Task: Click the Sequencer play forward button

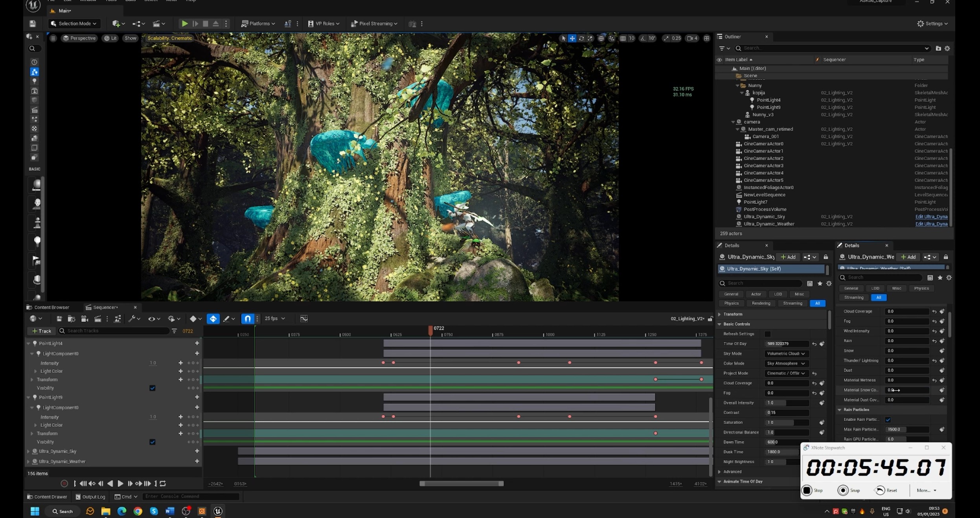Action: 120,483
